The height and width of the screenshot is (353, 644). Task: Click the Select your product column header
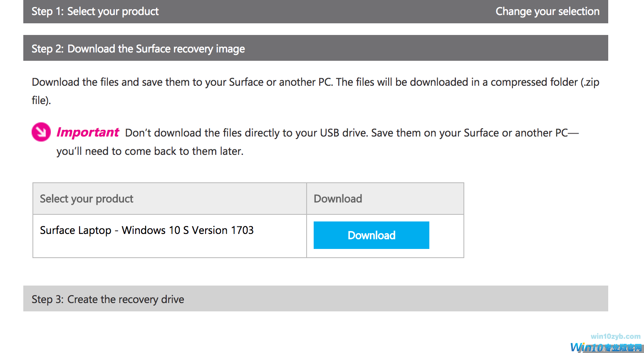(x=87, y=199)
